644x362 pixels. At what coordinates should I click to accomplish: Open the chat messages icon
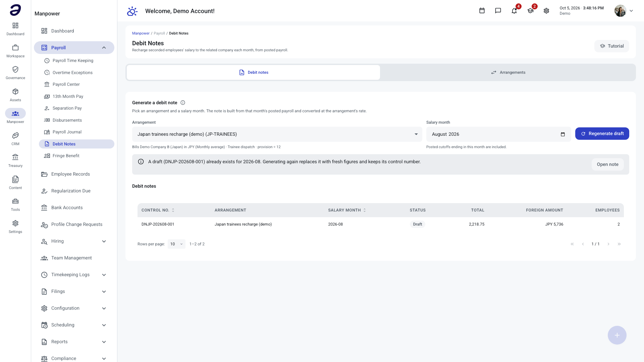[498, 11]
